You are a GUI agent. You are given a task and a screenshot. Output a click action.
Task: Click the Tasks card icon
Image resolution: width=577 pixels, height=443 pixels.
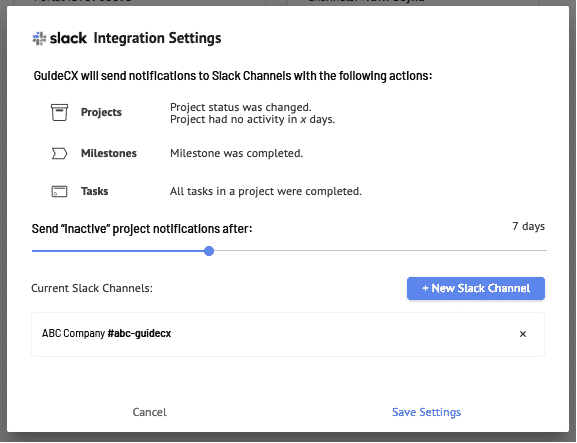pyautogui.click(x=59, y=192)
